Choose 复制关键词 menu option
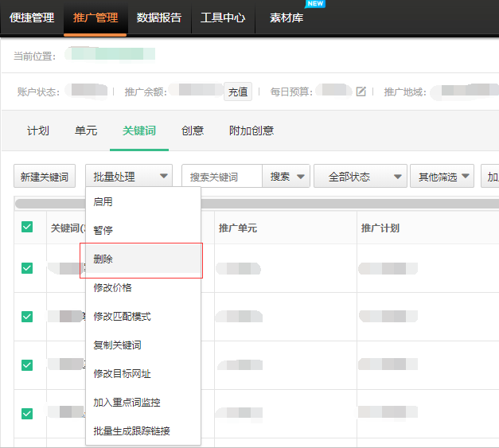Screen dimensions: 499x448 pyautogui.click(x=117, y=345)
